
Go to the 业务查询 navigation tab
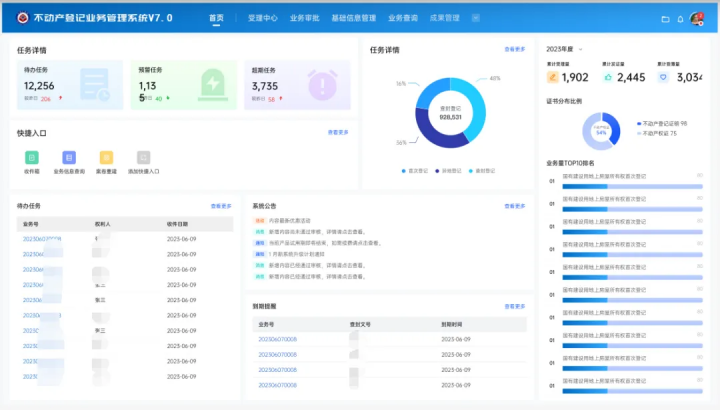(403, 18)
